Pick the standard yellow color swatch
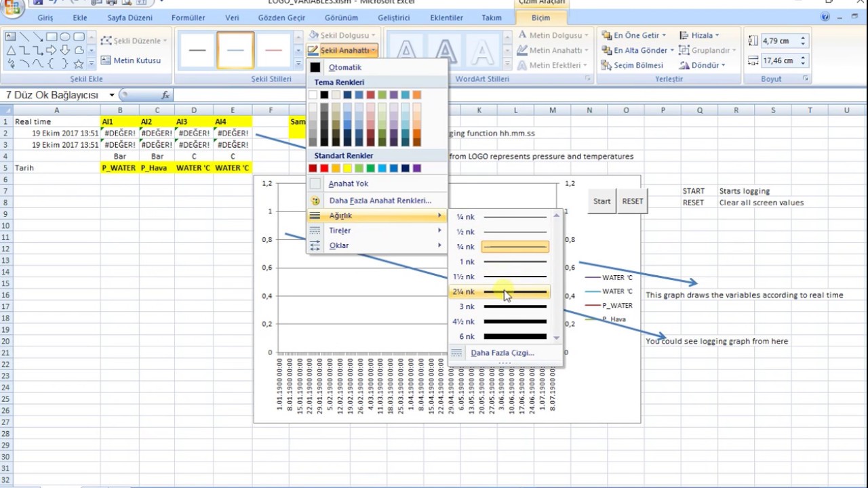868x488 pixels. point(347,168)
